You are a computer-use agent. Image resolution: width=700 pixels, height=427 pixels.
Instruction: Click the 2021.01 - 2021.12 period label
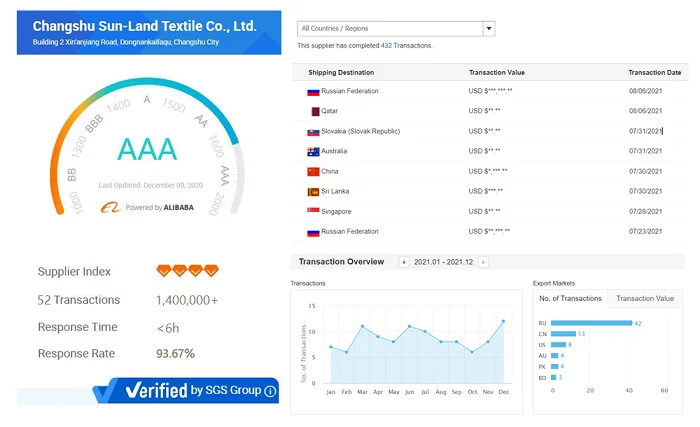pyautogui.click(x=443, y=262)
